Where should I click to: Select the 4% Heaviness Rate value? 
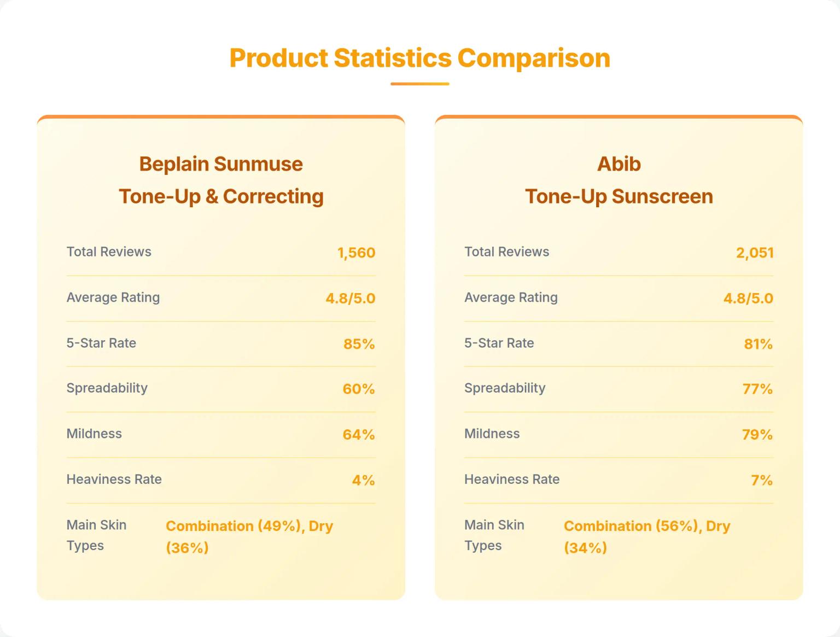(363, 480)
